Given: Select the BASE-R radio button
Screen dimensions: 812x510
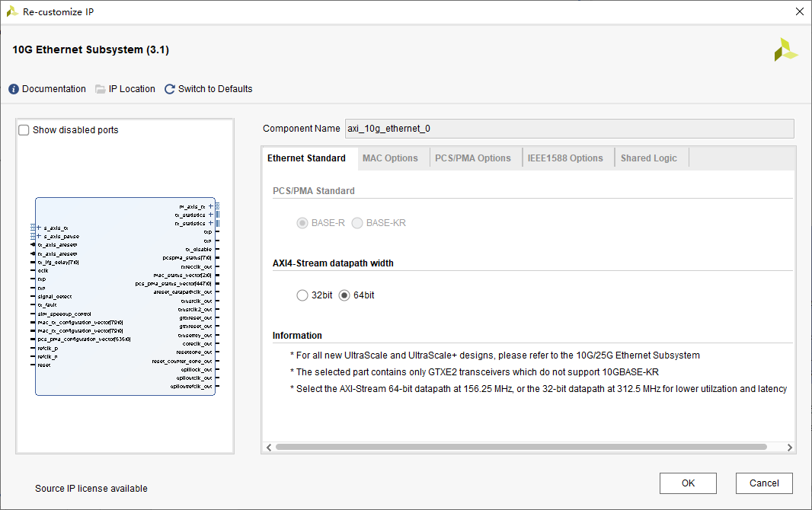Looking at the screenshot, I should 302,223.
